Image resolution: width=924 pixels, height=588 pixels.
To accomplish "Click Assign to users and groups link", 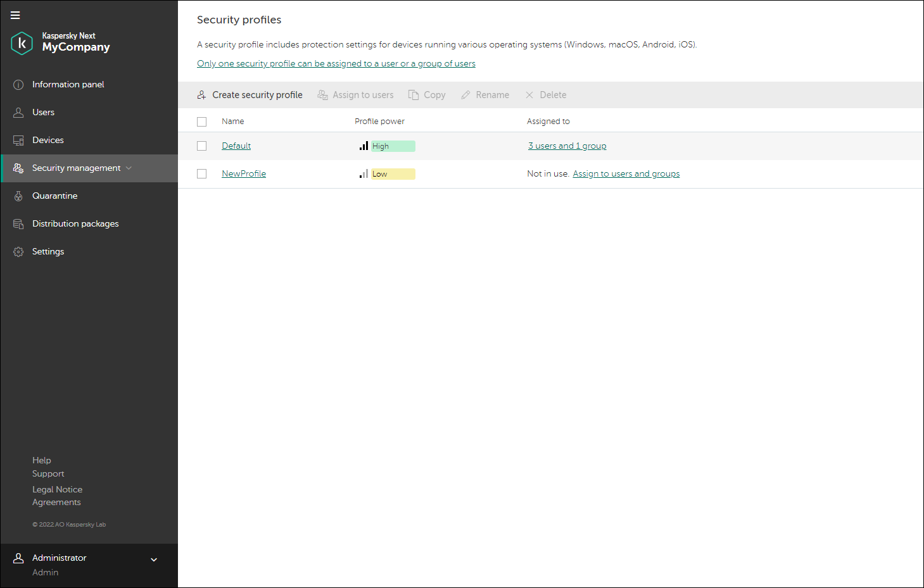I will coord(626,174).
